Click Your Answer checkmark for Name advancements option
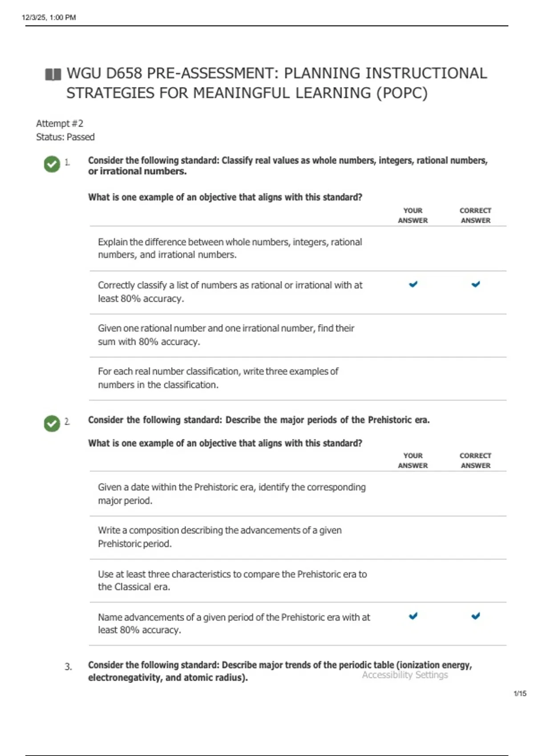This screenshot has height=756, width=534. click(x=413, y=616)
